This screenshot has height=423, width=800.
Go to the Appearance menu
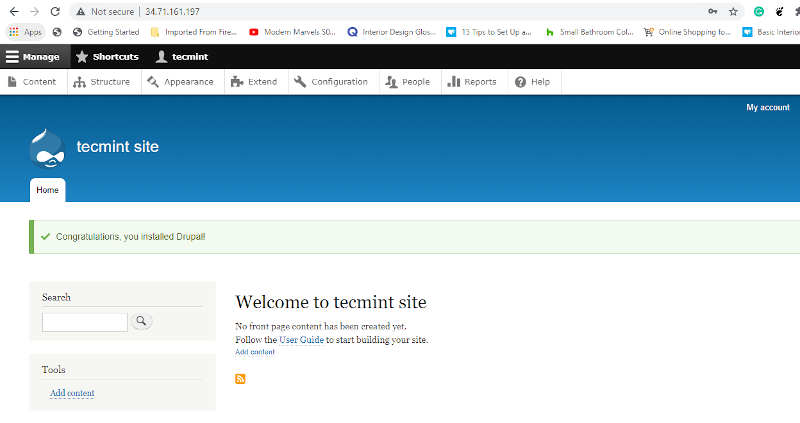[x=180, y=82]
